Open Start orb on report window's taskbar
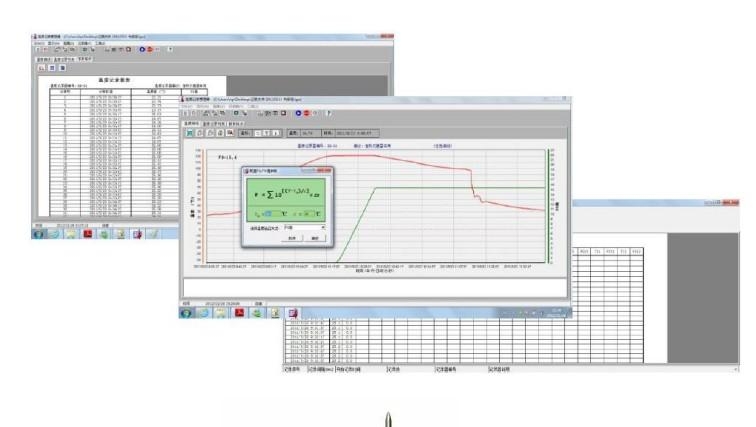This screenshot has height=427, width=756. coord(38,234)
